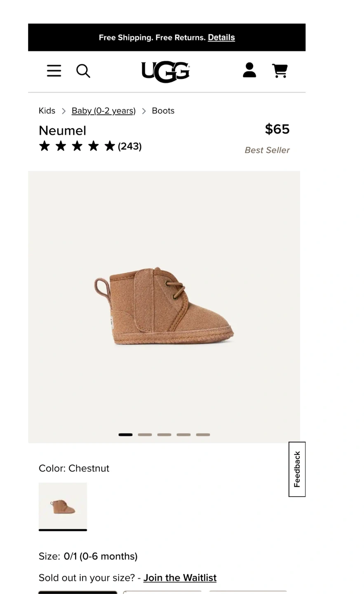
Task: View the shopping cart
Action: click(280, 71)
